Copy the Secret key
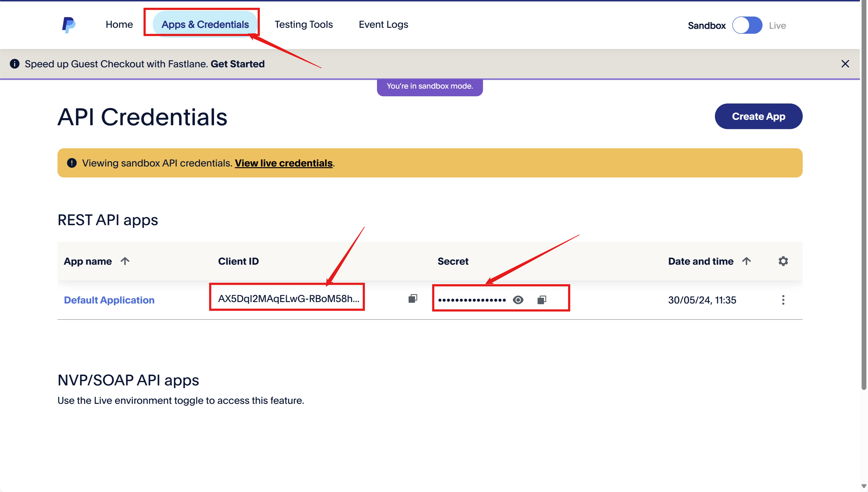Screen dimensions: 868x492 [x=542, y=300]
